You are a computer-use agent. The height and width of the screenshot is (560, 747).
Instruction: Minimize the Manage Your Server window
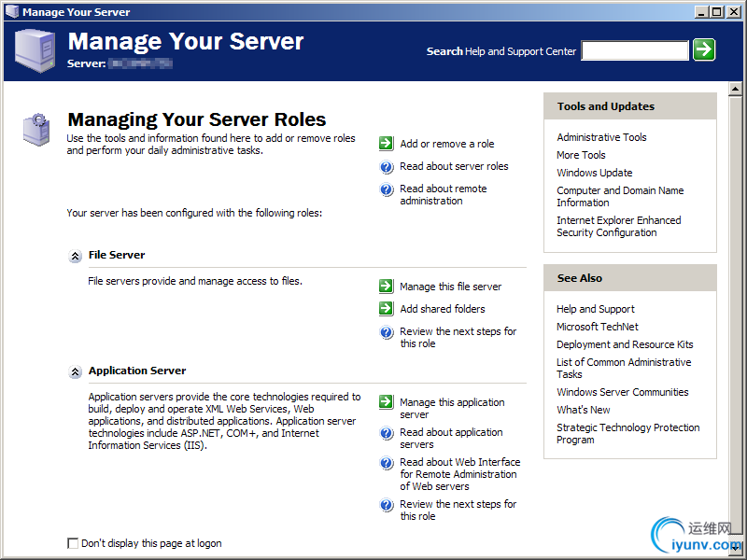pyautogui.click(x=701, y=12)
